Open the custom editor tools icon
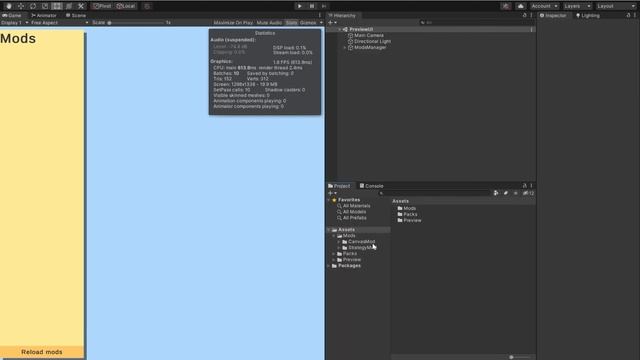The height and width of the screenshot is (360, 640). (x=81, y=6)
